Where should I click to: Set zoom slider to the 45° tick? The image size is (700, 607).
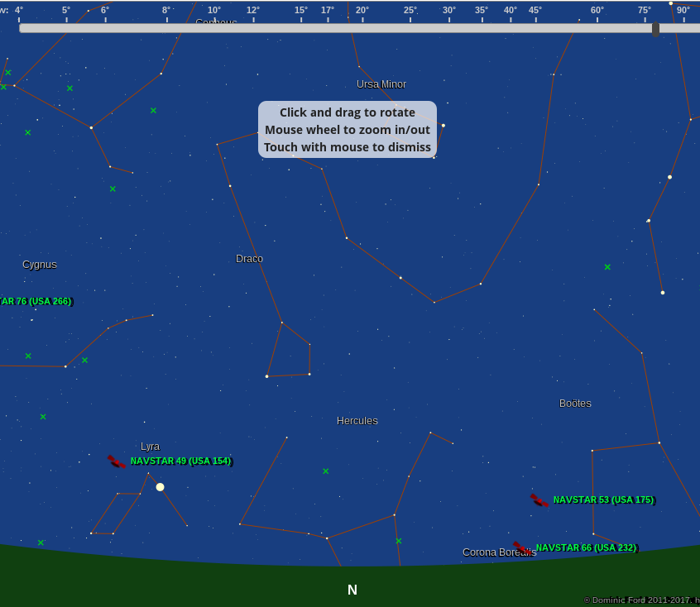535,28
